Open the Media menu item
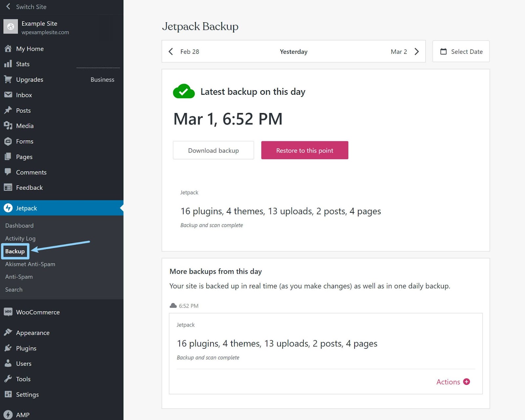Screen dimensions: 525x420 pos(62,126)
